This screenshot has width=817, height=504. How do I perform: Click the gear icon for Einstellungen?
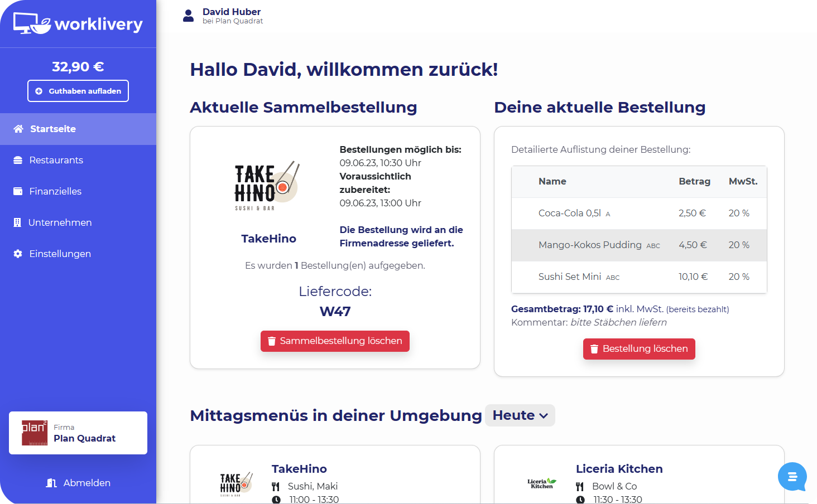click(18, 254)
